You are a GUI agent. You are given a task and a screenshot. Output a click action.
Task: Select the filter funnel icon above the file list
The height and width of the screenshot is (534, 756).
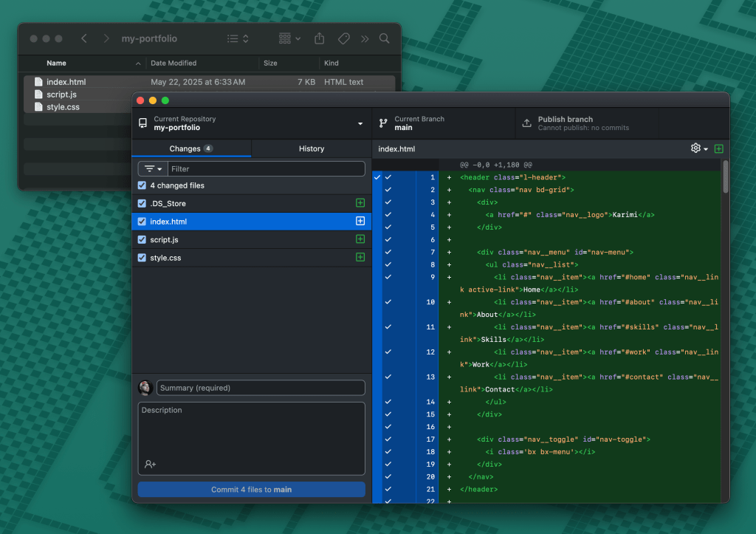(x=148, y=168)
